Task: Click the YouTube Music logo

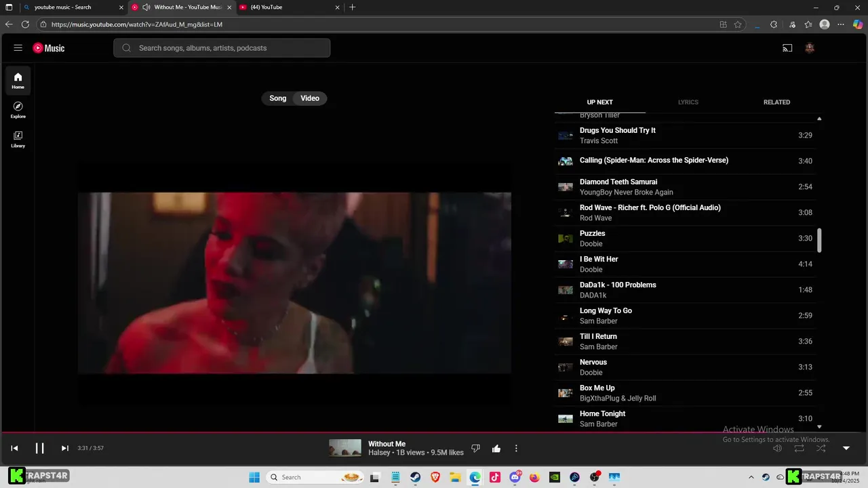Action: (49, 48)
